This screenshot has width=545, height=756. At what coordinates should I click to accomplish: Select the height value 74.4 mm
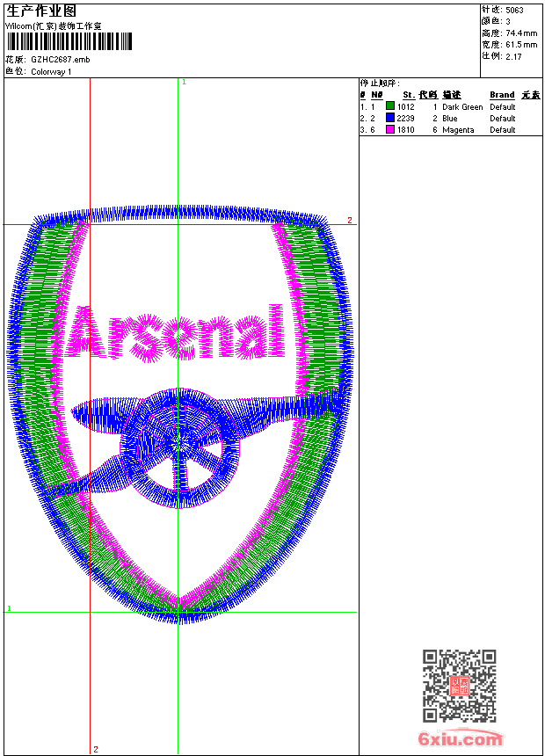click(521, 33)
